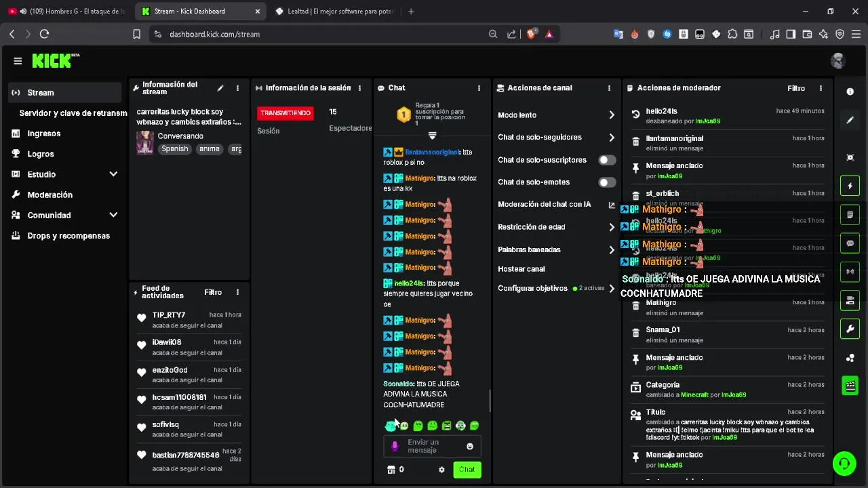Open options menu of Información de la sesión
The width and height of the screenshot is (868, 488).
(x=360, y=88)
